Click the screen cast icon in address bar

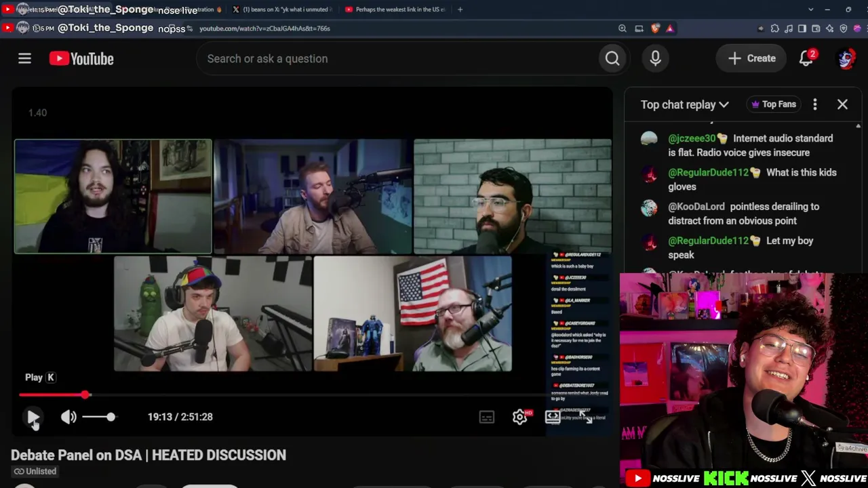[639, 28]
